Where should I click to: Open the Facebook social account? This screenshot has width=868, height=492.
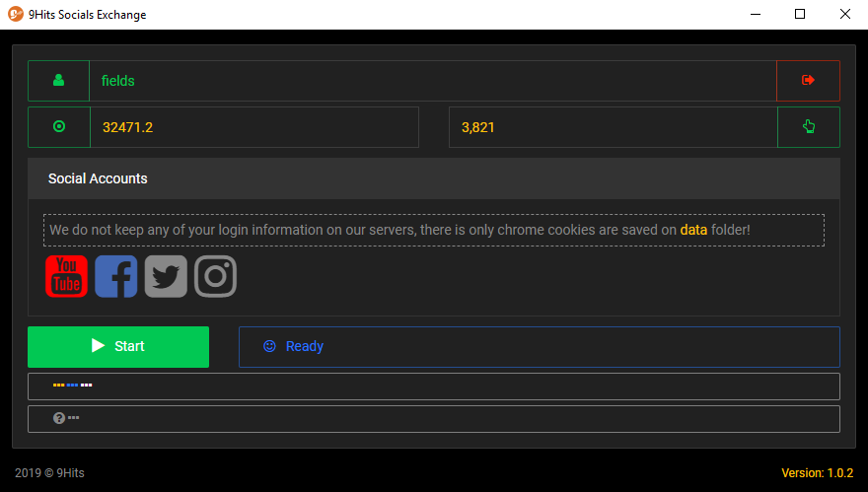tap(116, 276)
